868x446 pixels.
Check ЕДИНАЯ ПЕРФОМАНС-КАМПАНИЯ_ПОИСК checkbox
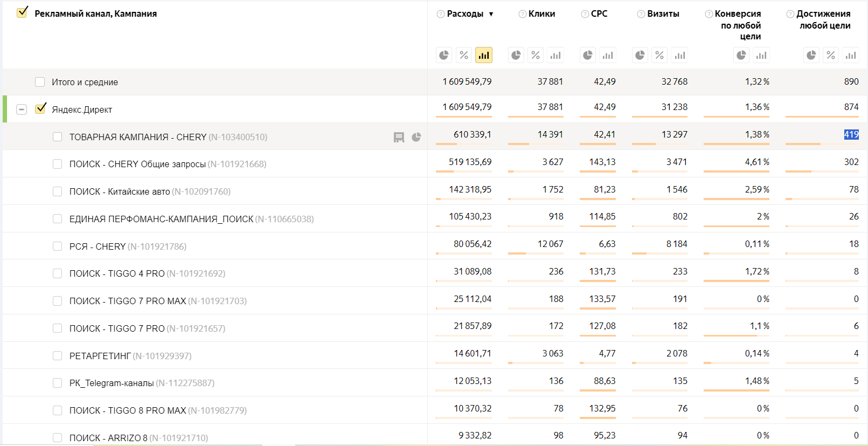click(x=57, y=219)
